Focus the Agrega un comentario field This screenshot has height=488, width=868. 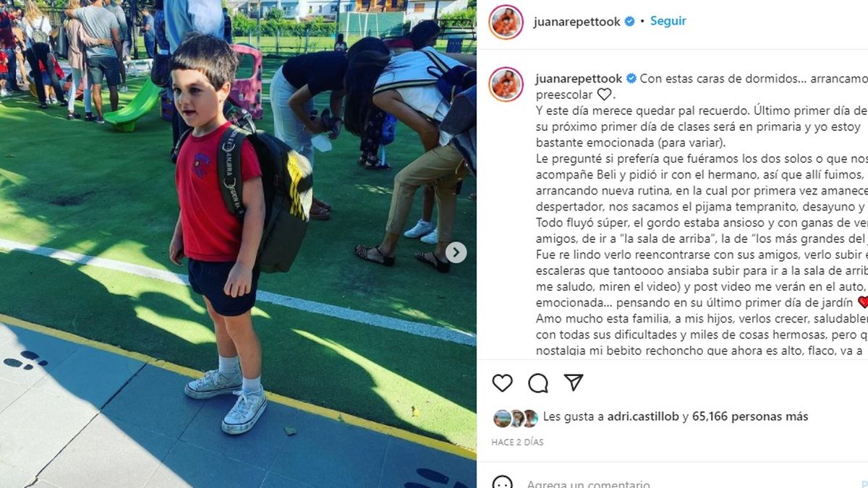(588, 484)
